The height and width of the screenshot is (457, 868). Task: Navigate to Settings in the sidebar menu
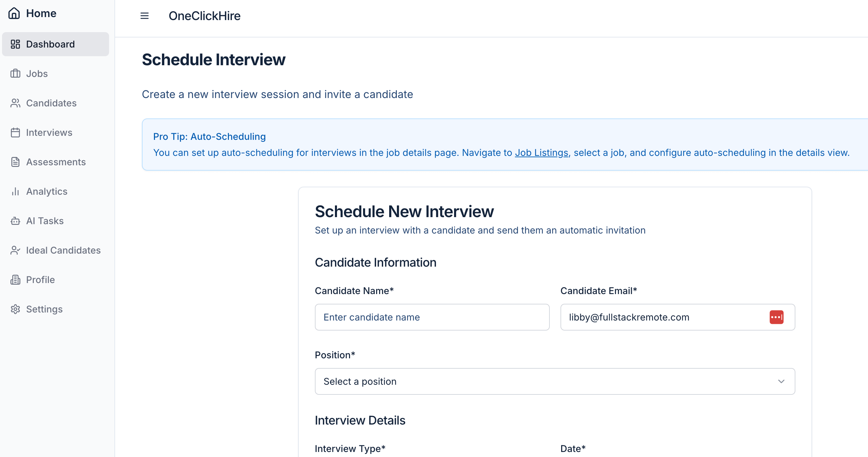click(44, 309)
